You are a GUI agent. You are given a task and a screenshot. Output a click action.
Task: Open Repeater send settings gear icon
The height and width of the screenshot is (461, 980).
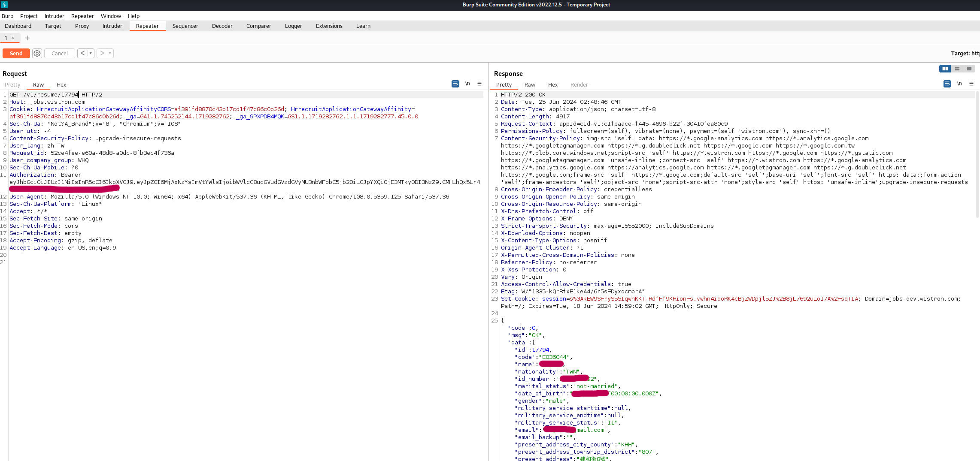[37, 54]
